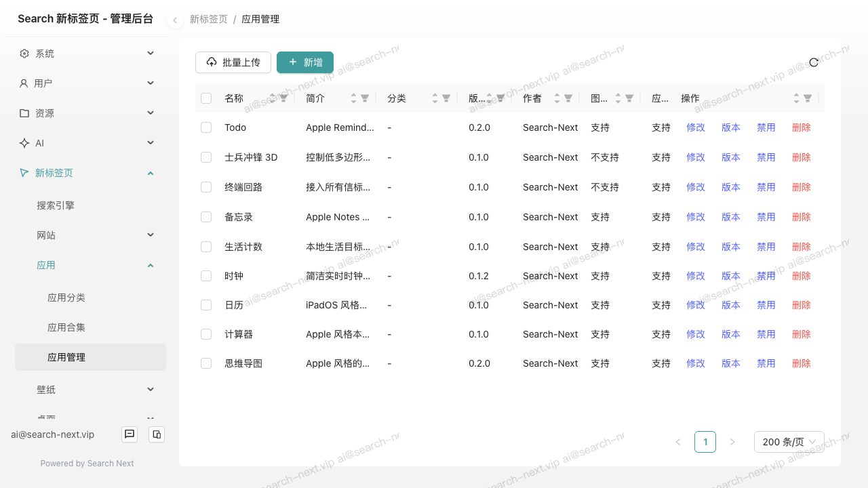Open filter icon in 操作 column header
Screen dimensions: 868x488
[x=808, y=98]
